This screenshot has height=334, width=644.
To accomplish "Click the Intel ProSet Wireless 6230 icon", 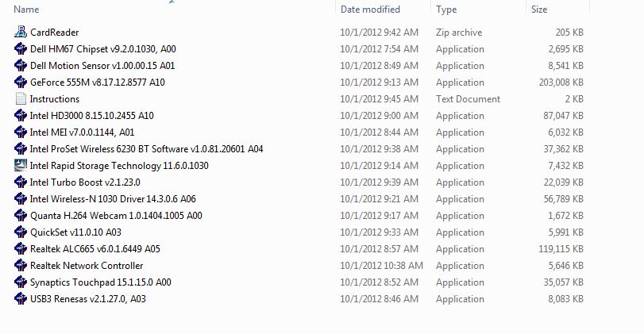I will pos(21,148).
